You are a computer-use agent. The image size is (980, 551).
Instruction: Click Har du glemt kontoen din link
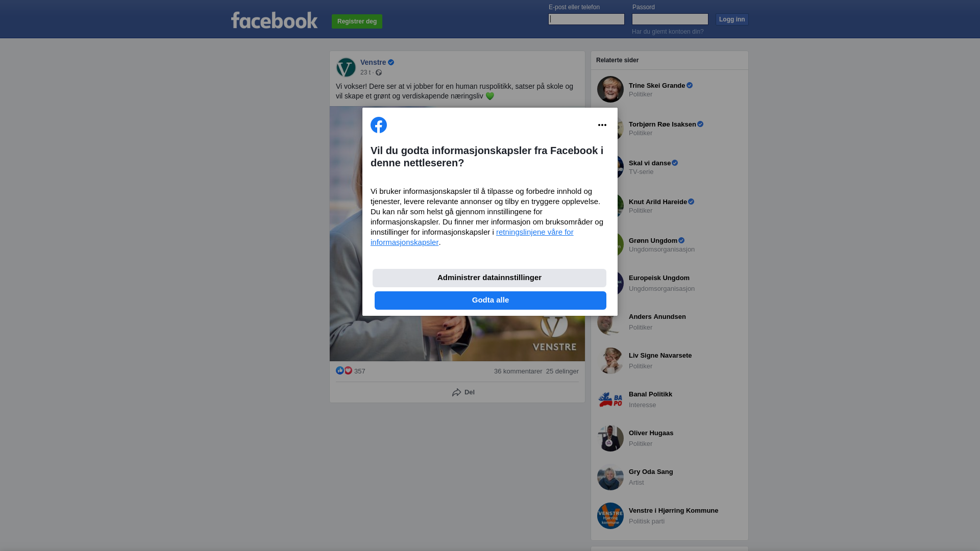click(x=668, y=32)
